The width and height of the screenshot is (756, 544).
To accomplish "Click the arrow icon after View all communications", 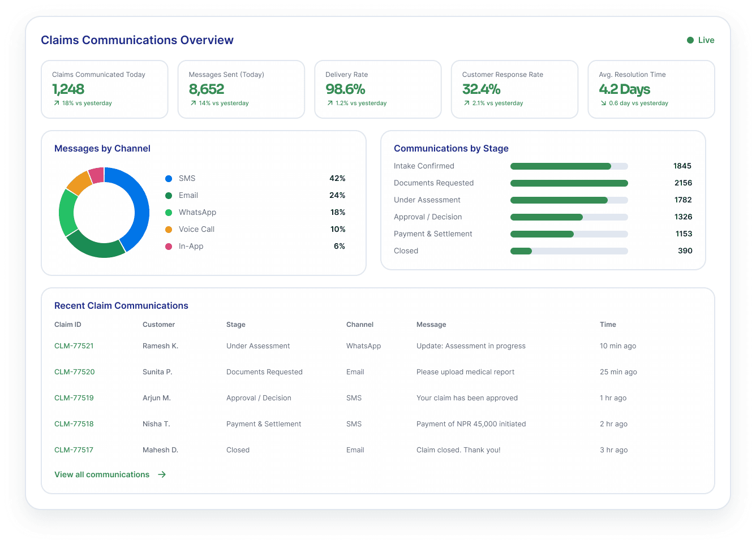I will tap(162, 474).
